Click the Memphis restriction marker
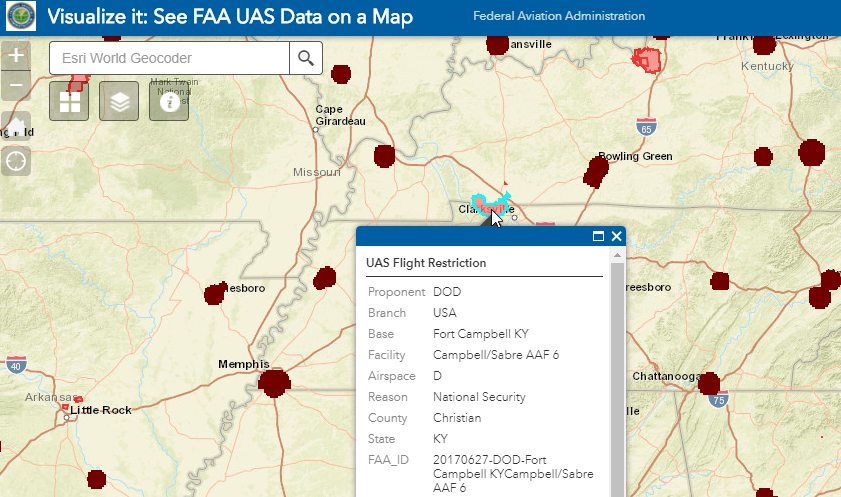Screen dimensions: 841x497 (273, 383)
